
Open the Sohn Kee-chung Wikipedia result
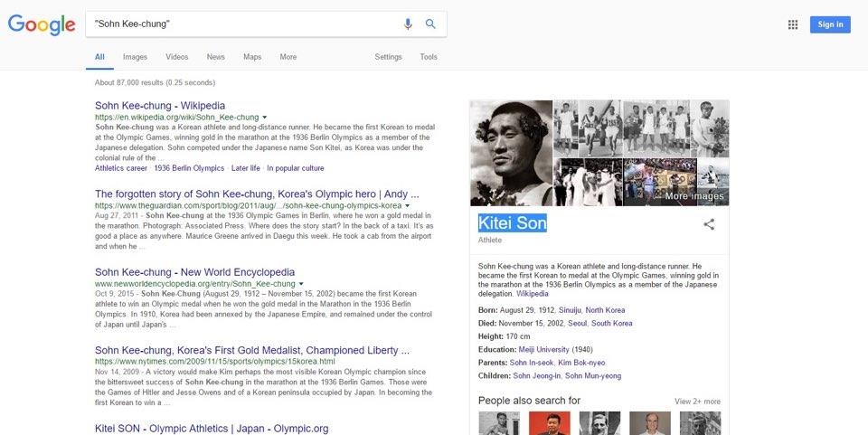[160, 105]
